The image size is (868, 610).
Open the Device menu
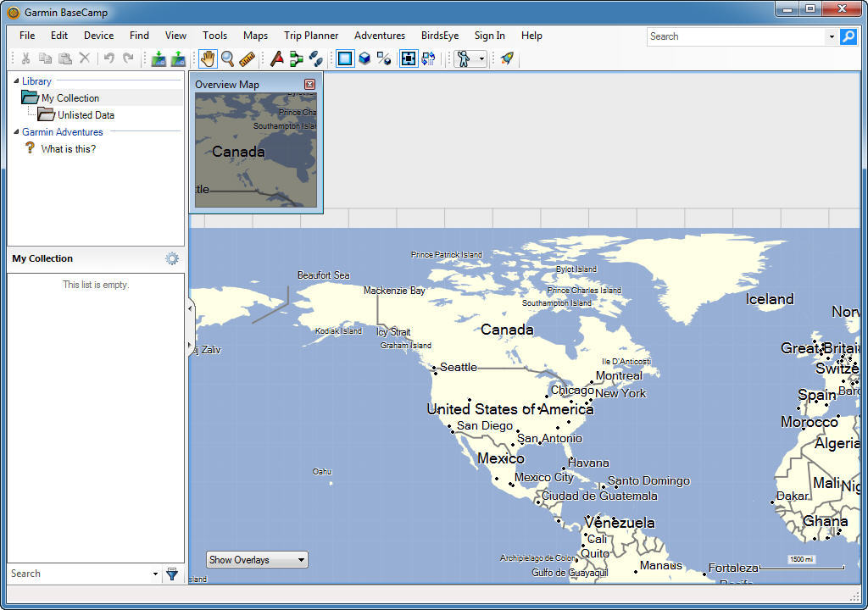pyautogui.click(x=98, y=36)
